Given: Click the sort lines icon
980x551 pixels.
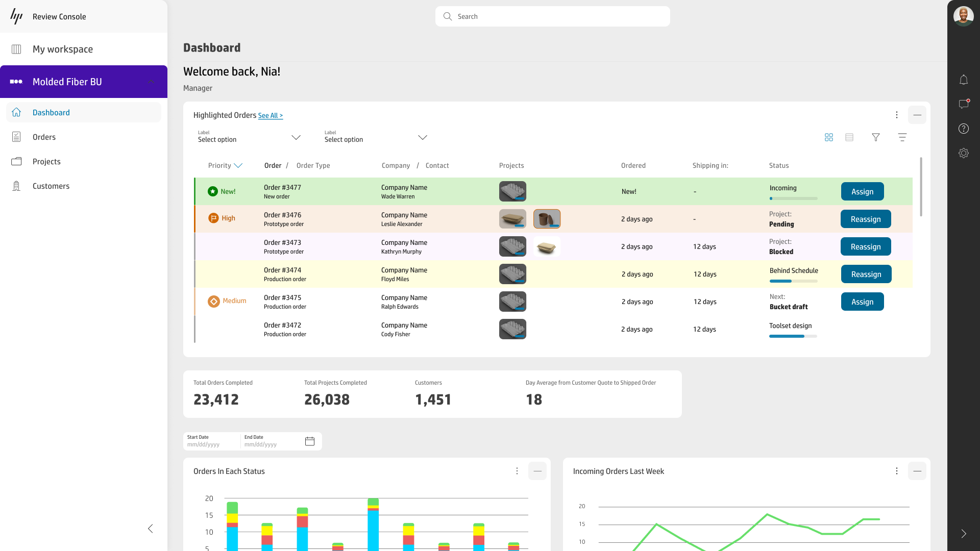Looking at the screenshot, I should click(x=902, y=137).
